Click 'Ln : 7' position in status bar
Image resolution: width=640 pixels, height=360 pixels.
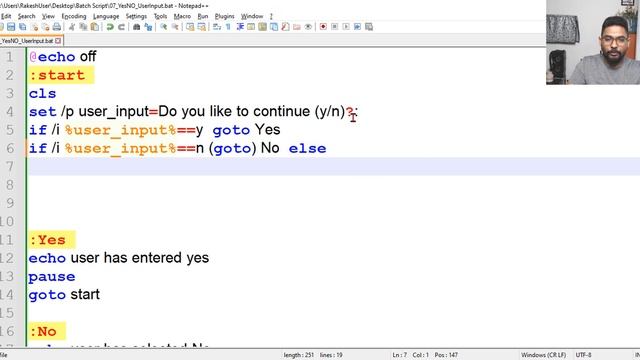(x=400, y=355)
